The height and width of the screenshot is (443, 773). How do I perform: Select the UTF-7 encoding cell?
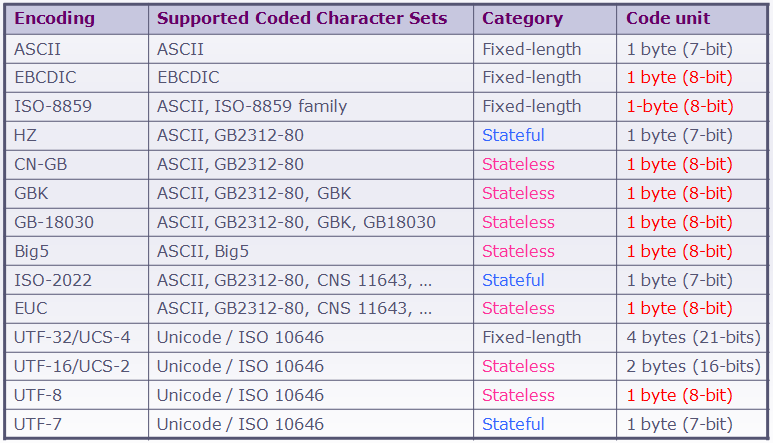pos(39,424)
